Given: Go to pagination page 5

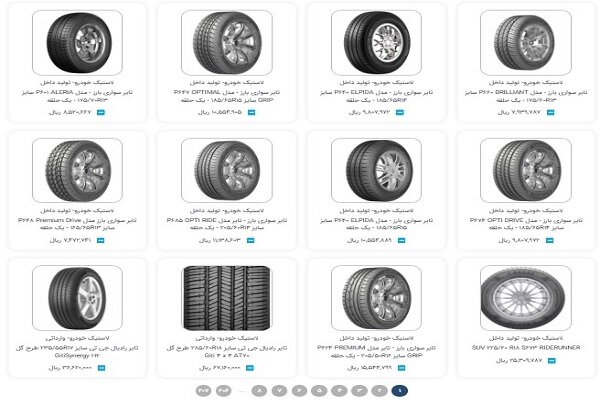Looking at the screenshot, I should [x=319, y=390].
